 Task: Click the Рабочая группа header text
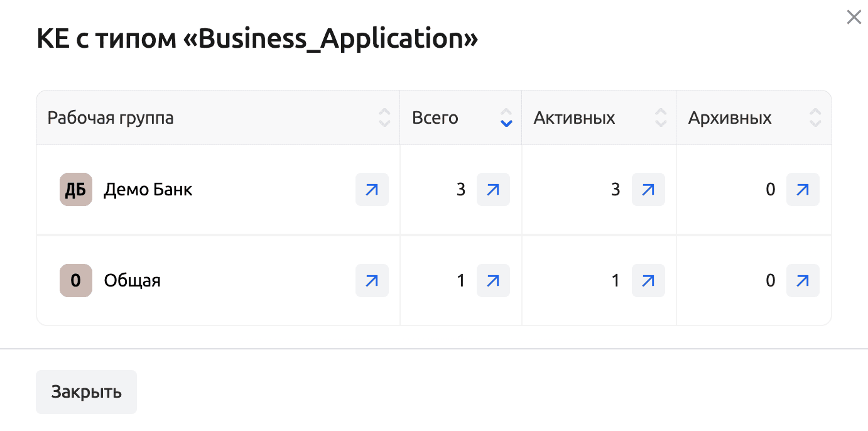[111, 118]
